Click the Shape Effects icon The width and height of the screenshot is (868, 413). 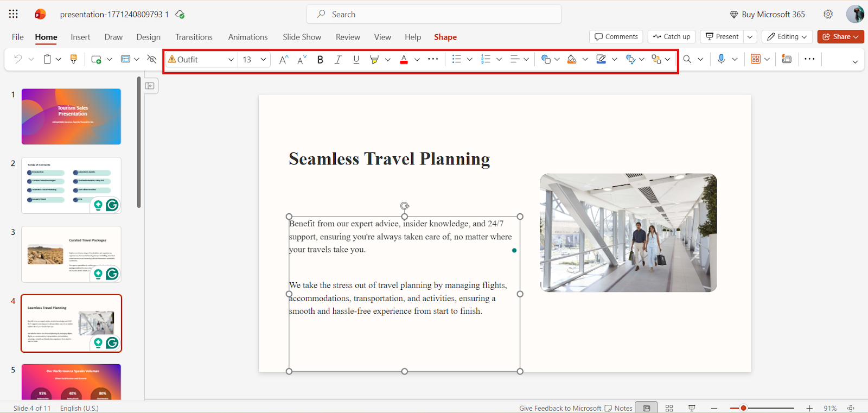coord(630,59)
